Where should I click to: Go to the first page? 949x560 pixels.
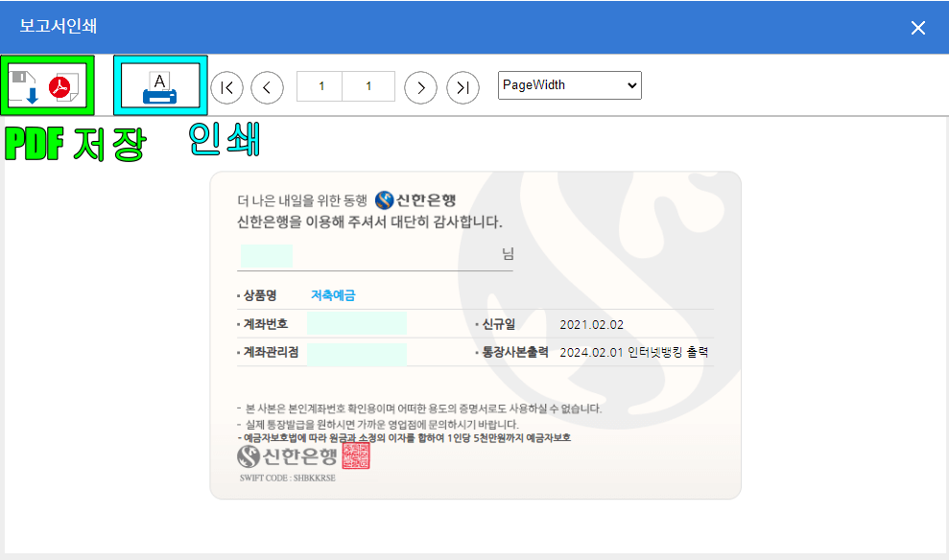227,87
